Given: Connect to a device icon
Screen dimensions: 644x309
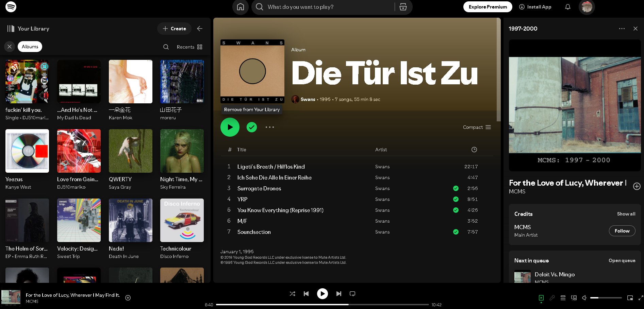Looking at the screenshot, I should pyautogui.click(x=574, y=298).
